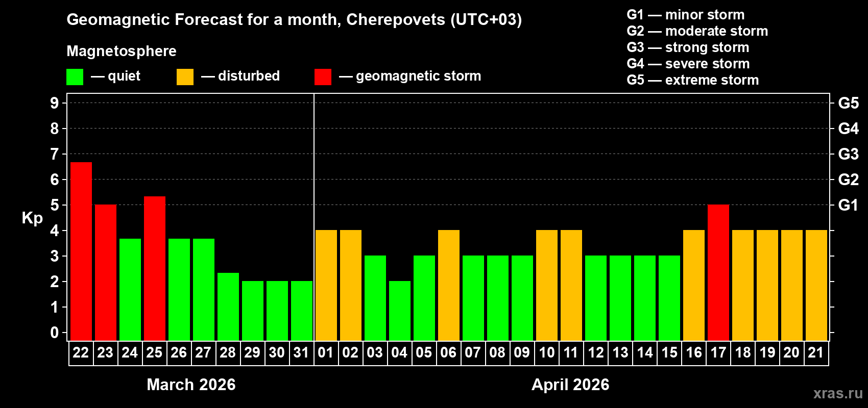Click date label 12 on the axis
This screenshot has width=868, height=408.
(595, 353)
